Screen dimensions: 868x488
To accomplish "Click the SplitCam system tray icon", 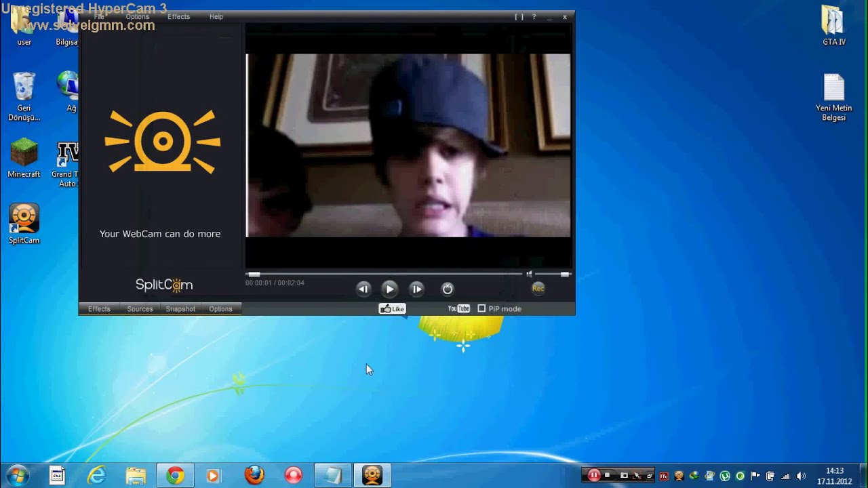I will click(679, 476).
